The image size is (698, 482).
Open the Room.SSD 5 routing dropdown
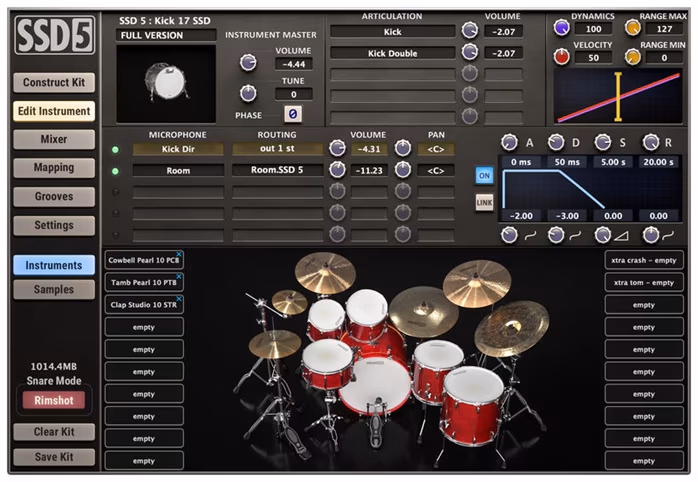click(277, 170)
